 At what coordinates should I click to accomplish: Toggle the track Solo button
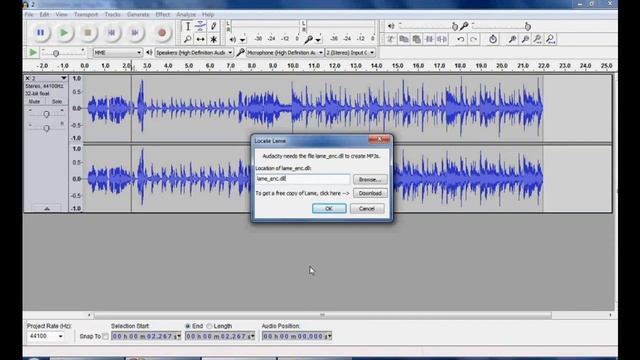(x=57, y=101)
